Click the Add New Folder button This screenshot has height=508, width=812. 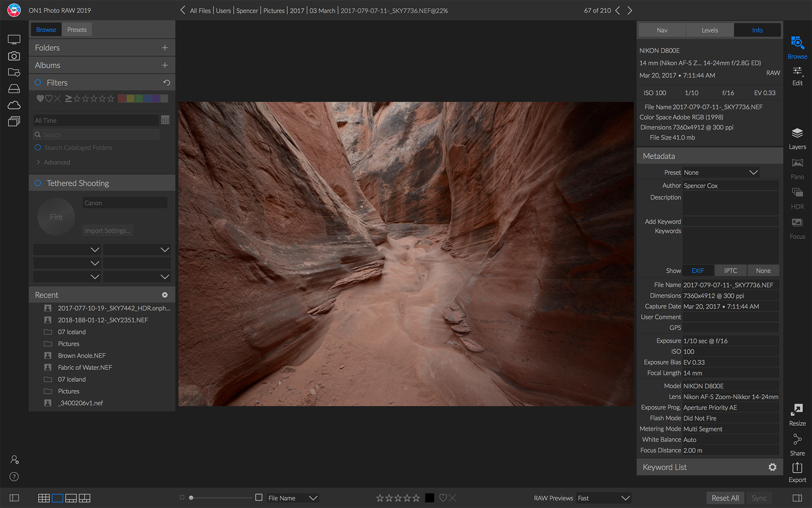tap(165, 47)
